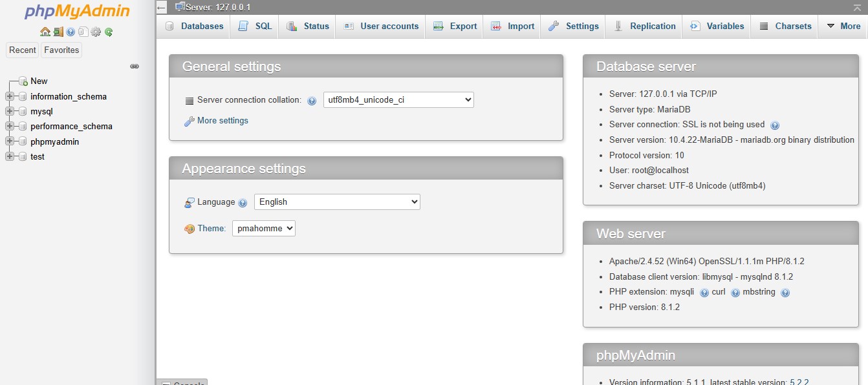Click the New item to create a database
The width and height of the screenshot is (868, 385).
pos(39,81)
